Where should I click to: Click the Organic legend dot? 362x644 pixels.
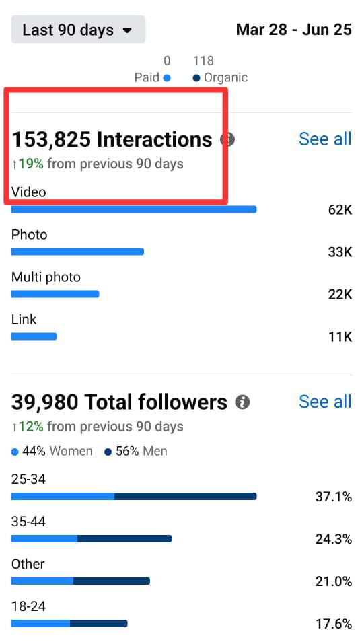point(196,78)
